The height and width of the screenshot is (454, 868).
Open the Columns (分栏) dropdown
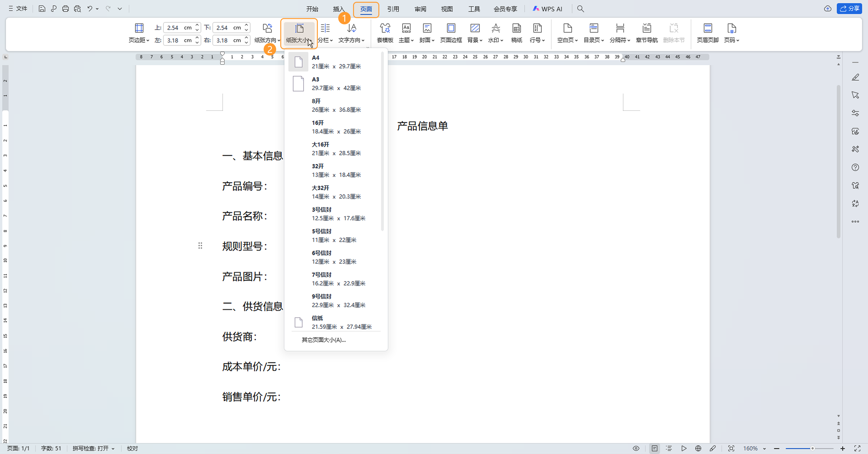(x=325, y=40)
